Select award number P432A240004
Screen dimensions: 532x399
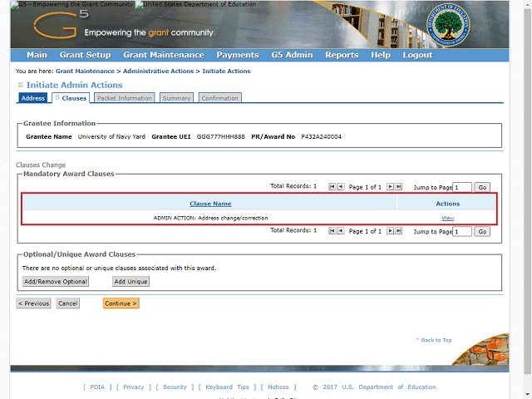[x=322, y=136]
